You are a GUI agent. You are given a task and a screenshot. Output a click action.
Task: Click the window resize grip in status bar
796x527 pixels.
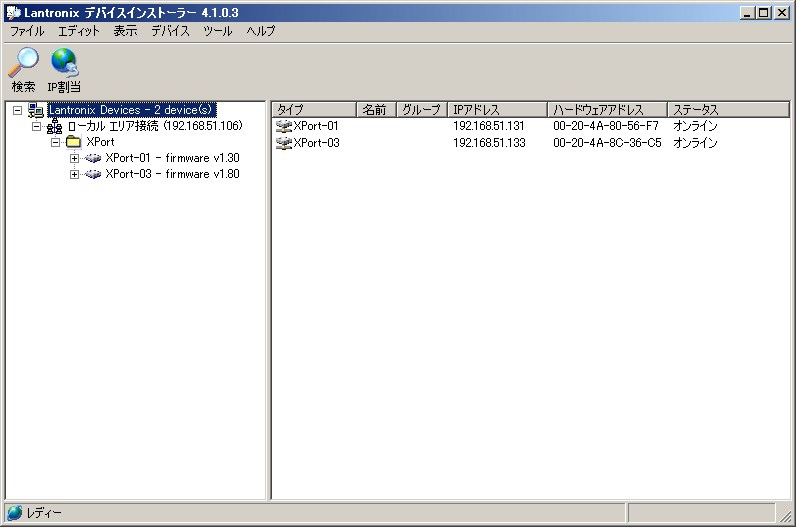coord(785,515)
